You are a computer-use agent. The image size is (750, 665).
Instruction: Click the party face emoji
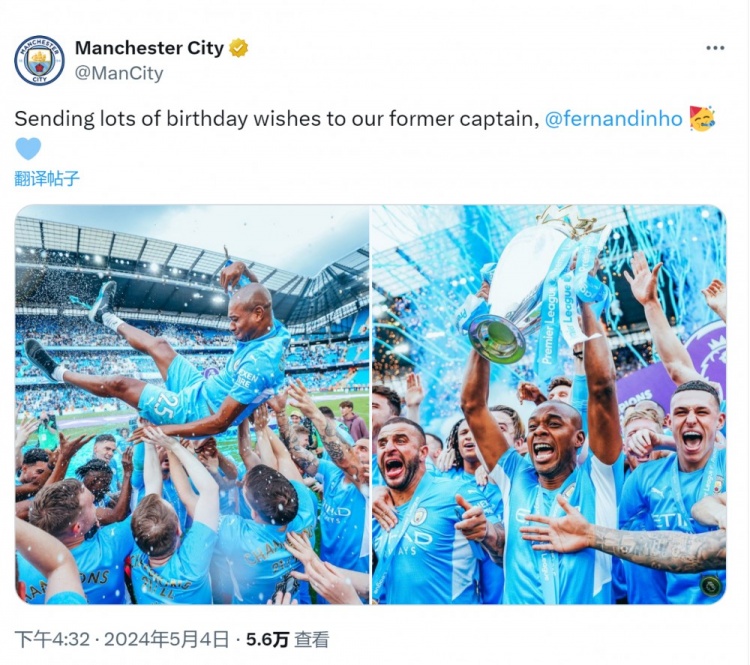click(x=702, y=119)
